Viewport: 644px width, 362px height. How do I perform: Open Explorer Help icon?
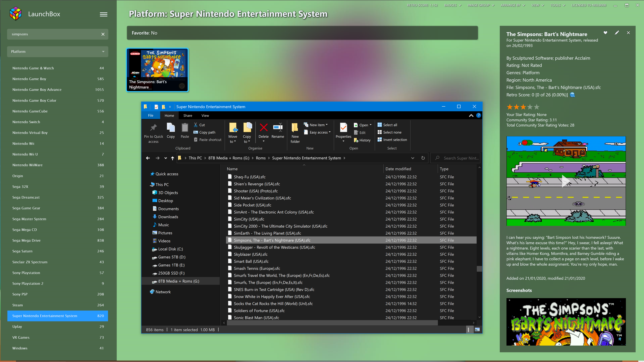[478, 115]
